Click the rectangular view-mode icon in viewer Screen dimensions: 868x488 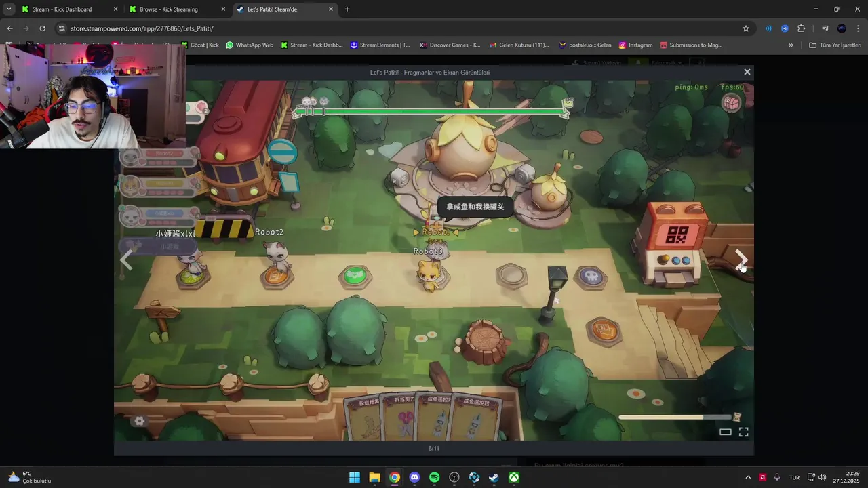pyautogui.click(x=725, y=432)
